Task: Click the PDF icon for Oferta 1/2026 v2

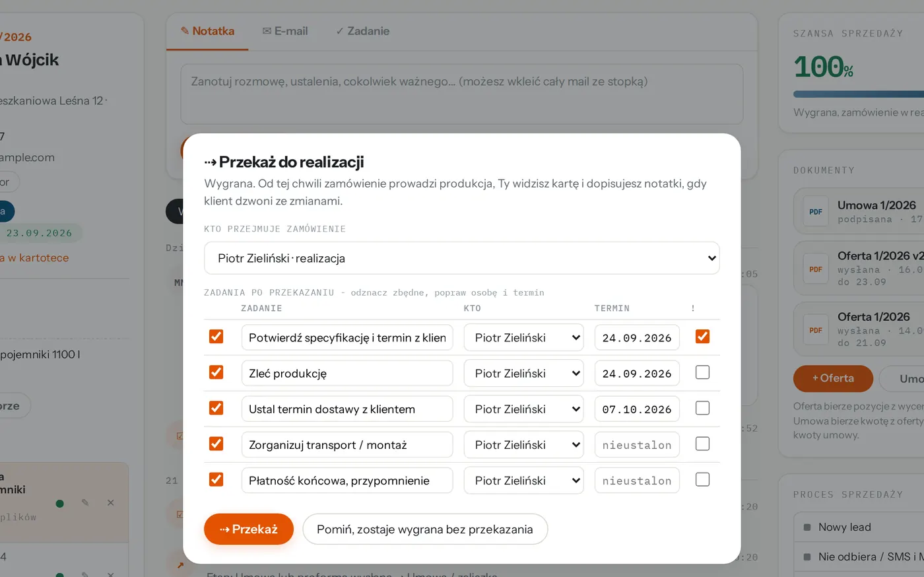Action: [x=816, y=269]
